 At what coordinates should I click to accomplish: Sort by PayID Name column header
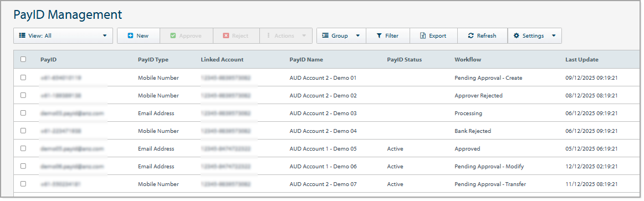tap(306, 59)
